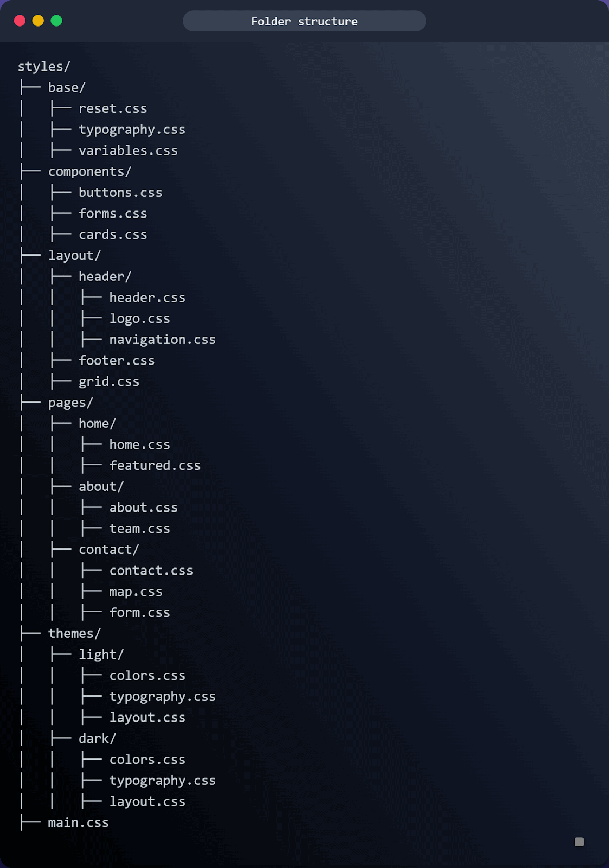Open forms.css in the components folder

pos(113,213)
